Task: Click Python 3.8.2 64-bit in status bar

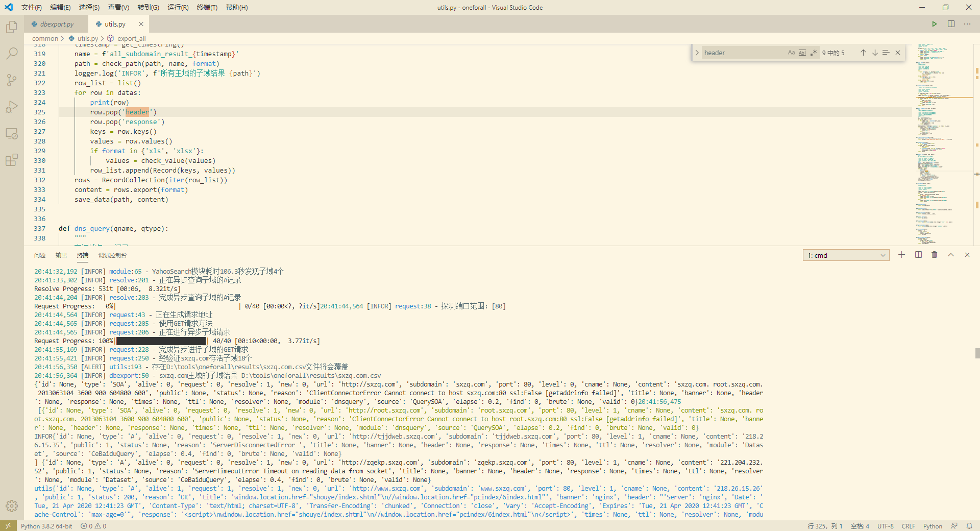Action: pyautogui.click(x=46, y=526)
